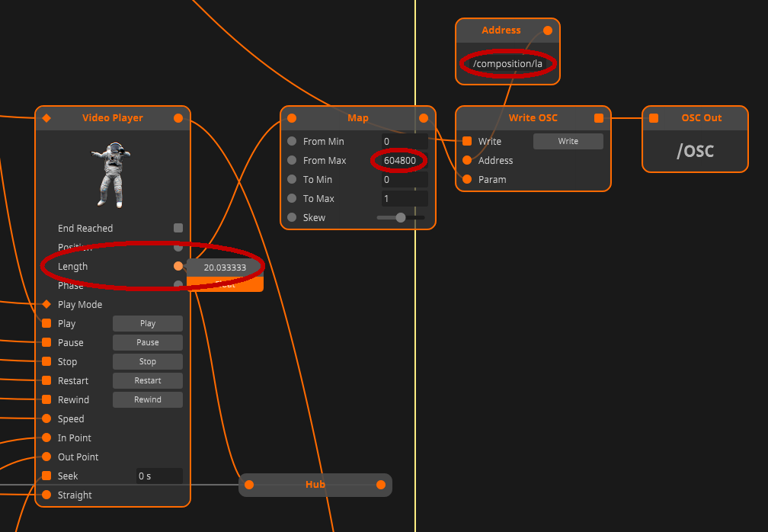Image resolution: width=768 pixels, height=532 pixels.
Task: Edit the To Max value field
Action: point(404,199)
